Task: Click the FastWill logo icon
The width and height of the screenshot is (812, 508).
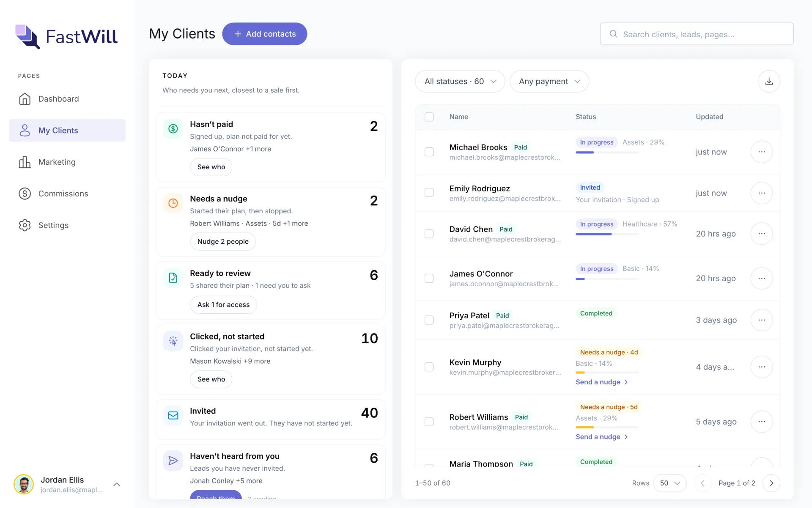Action: point(27,36)
